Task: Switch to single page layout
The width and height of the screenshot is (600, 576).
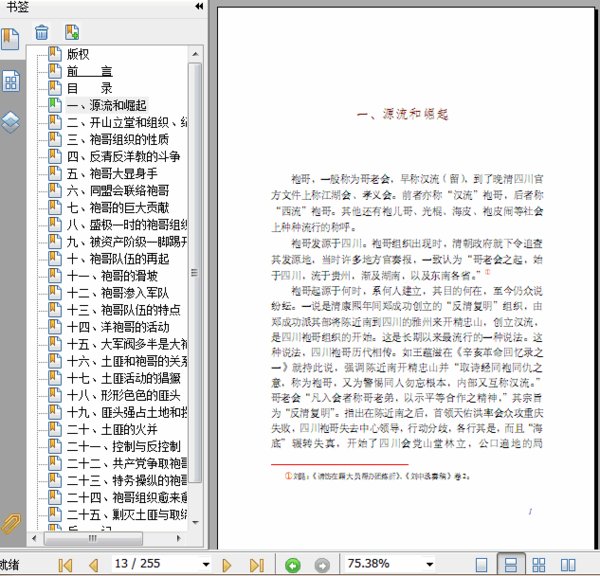Action: (x=481, y=565)
